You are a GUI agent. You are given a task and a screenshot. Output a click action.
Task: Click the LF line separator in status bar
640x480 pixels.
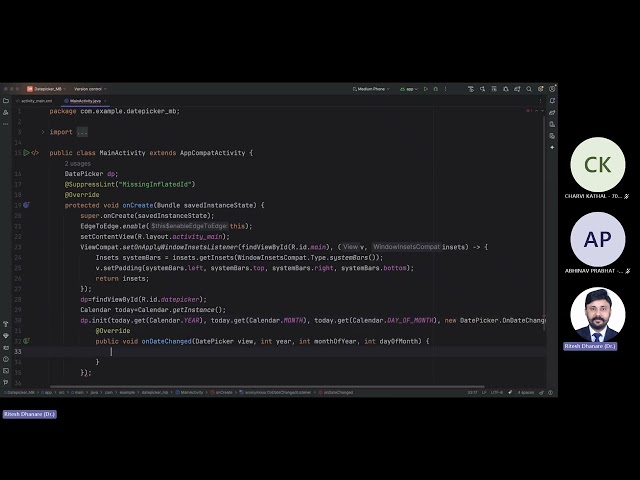click(484, 392)
